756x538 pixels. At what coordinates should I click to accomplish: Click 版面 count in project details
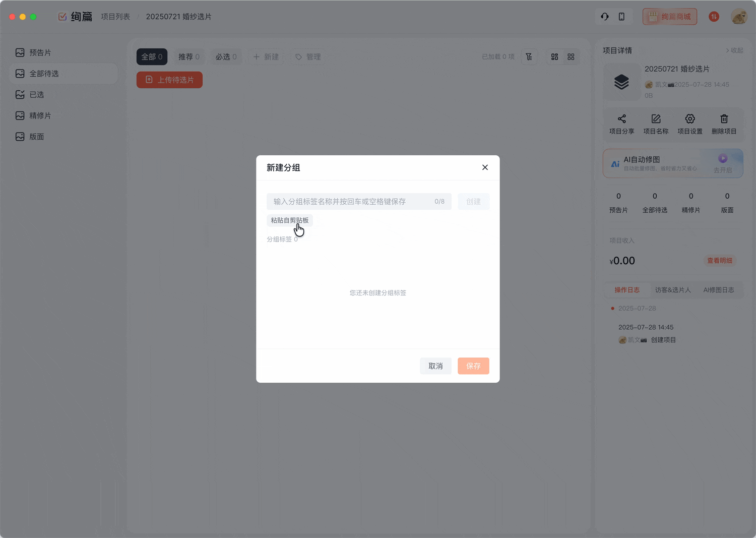[x=727, y=202]
